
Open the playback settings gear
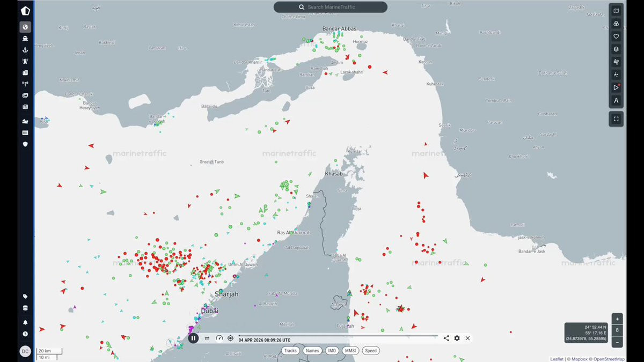point(457,338)
